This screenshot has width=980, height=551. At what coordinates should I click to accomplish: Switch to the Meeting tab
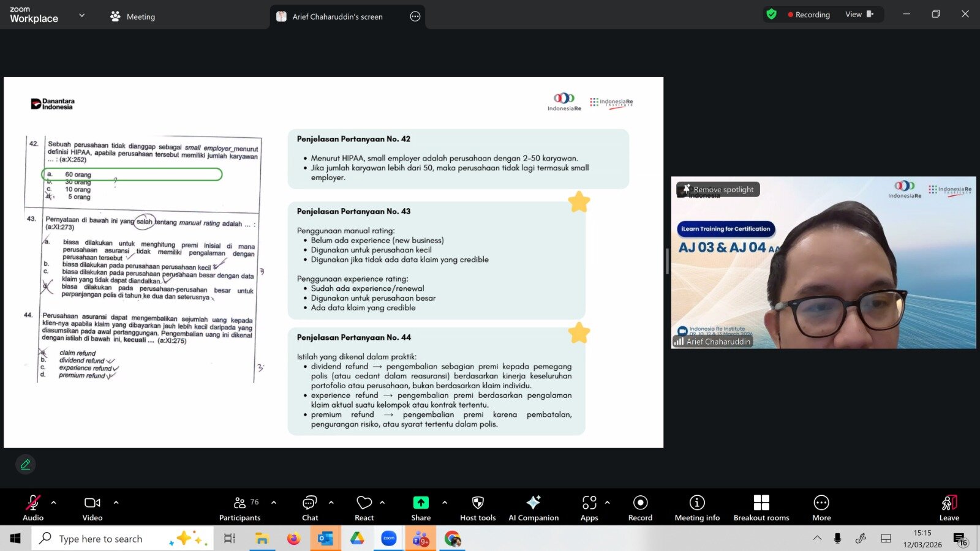[133, 17]
